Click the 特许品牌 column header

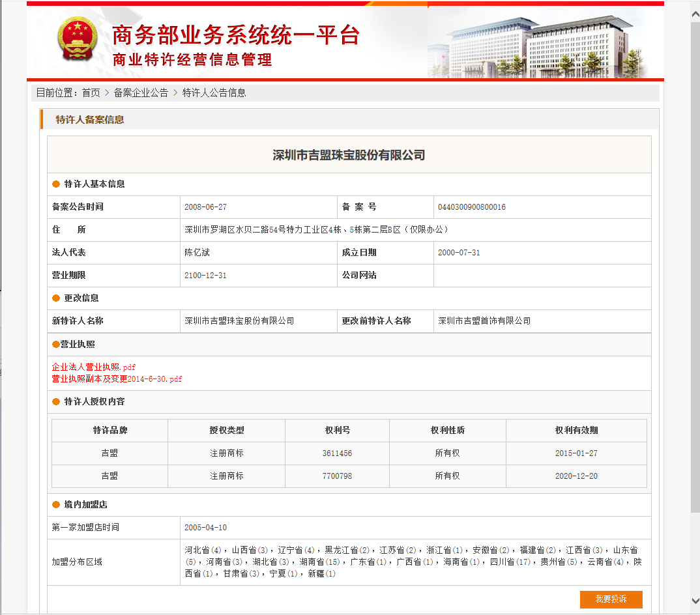pyautogui.click(x=109, y=431)
